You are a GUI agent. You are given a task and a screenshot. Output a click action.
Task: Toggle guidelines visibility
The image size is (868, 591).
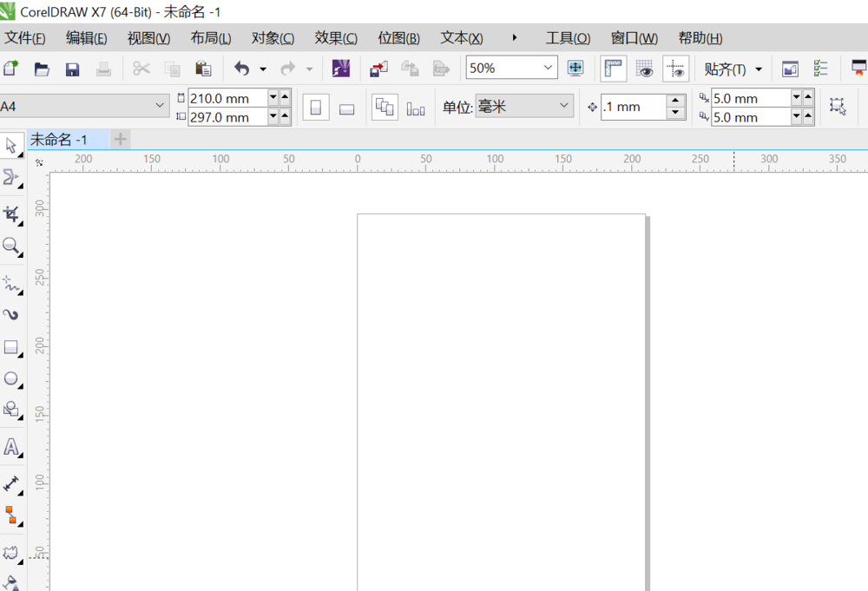coord(675,69)
